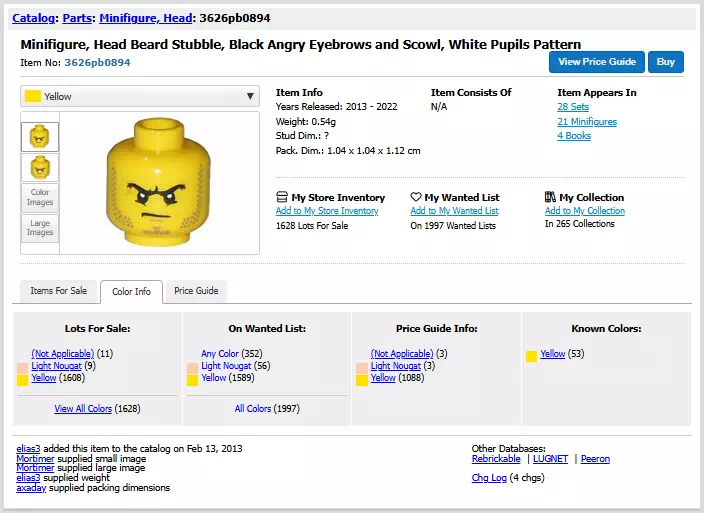Open the Parts breadcrumb link
This screenshot has height=513, width=704.
click(x=77, y=18)
